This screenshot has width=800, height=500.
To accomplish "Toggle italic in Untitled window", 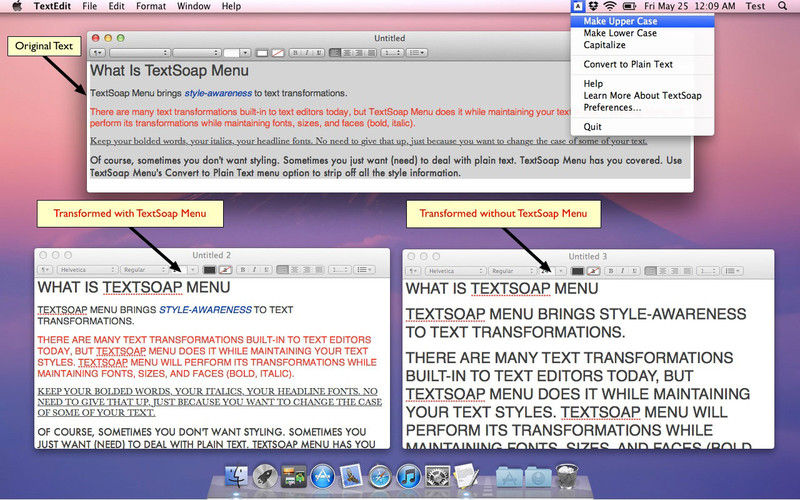I will (x=307, y=53).
